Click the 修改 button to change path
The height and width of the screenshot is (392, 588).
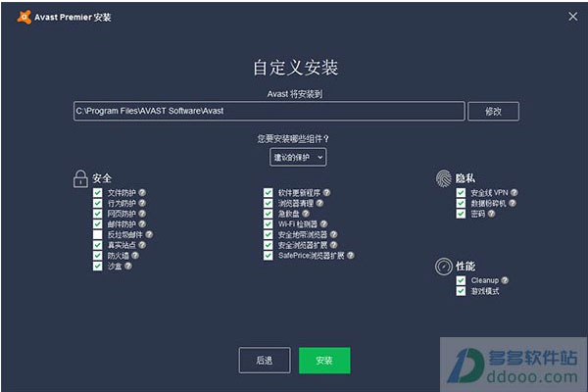click(x=494, y=111)
